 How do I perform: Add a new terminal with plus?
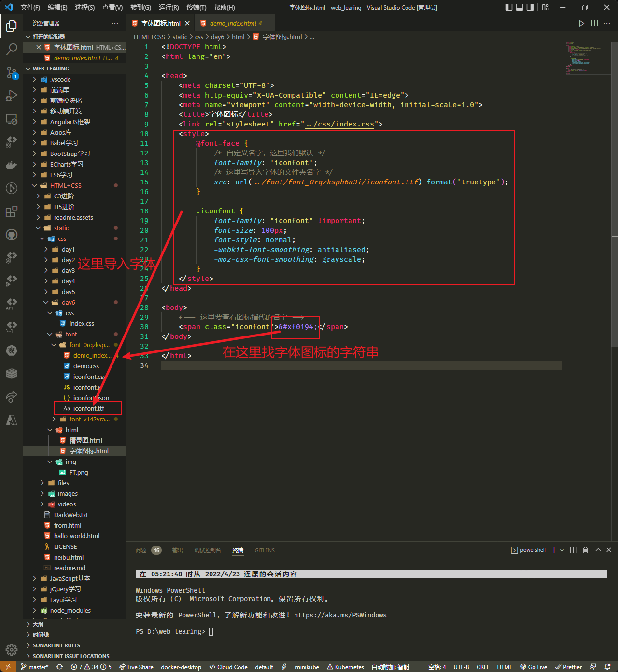(x=554, y=550)
